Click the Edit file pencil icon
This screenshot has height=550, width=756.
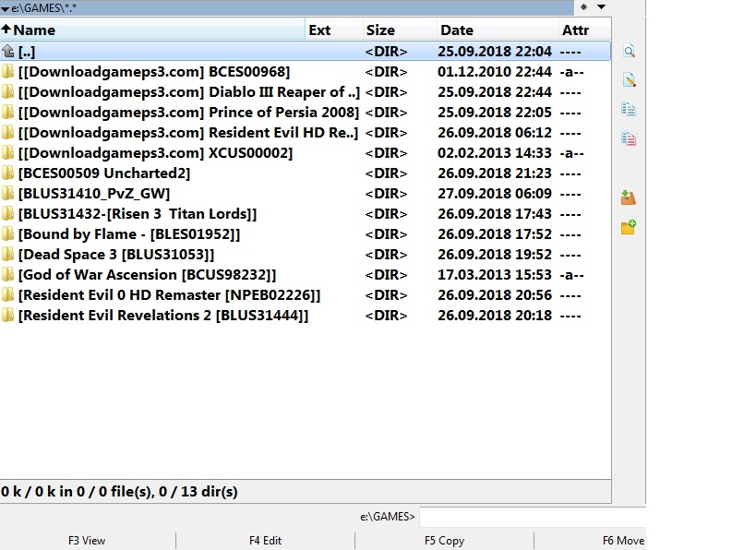(629, 80)
